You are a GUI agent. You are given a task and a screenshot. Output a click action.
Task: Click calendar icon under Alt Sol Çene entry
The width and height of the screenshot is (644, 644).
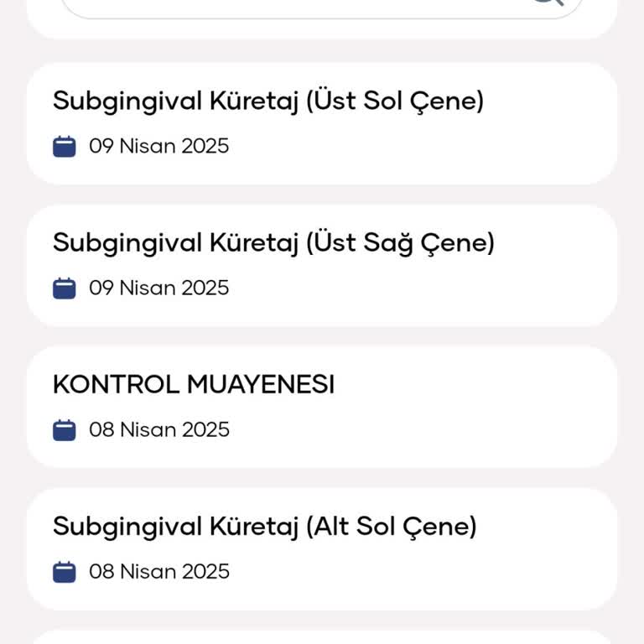point(65,572)
